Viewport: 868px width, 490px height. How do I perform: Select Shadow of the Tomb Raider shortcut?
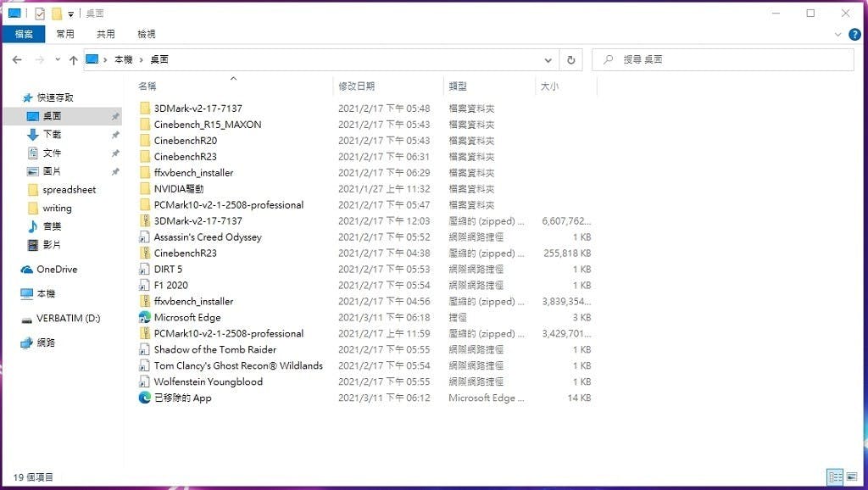point(214,349)
